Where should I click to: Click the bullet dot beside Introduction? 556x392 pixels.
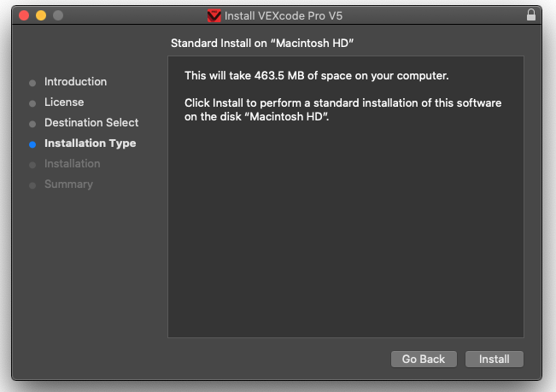coord(32,83)
